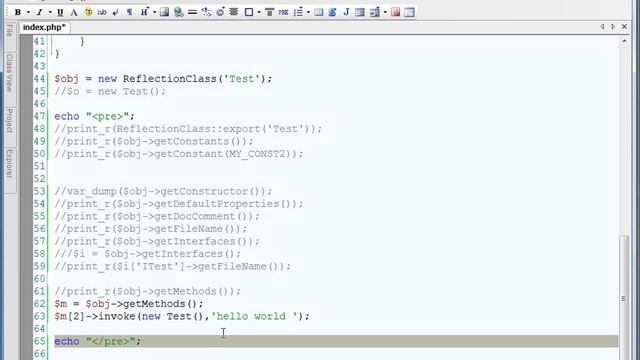Viewport: 640px width, 360px height.
Task: Open the File side panel tab
Action: click(9, 31)
